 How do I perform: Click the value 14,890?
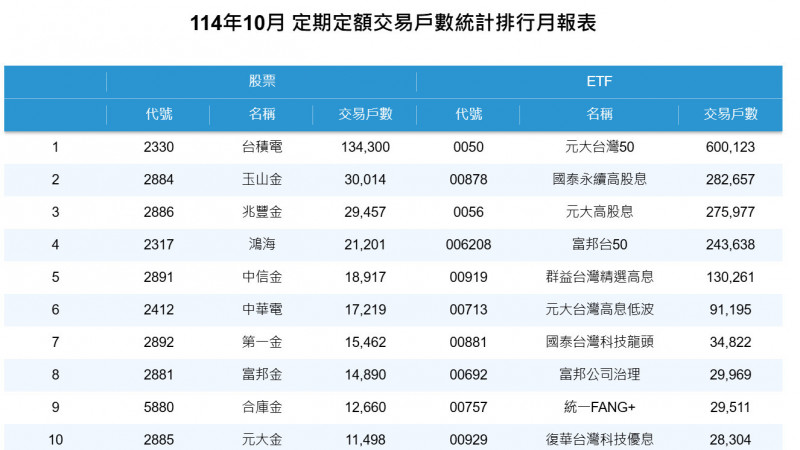pyautogui.click(x=365, y=375)
